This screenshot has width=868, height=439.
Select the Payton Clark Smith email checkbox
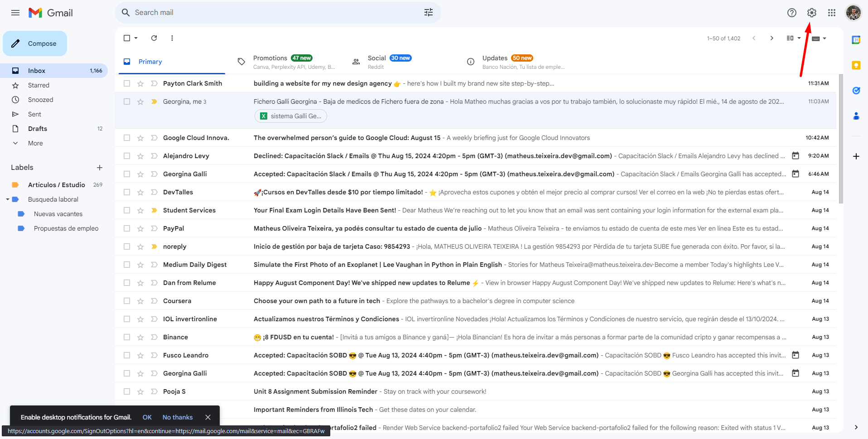pos(127,83)
